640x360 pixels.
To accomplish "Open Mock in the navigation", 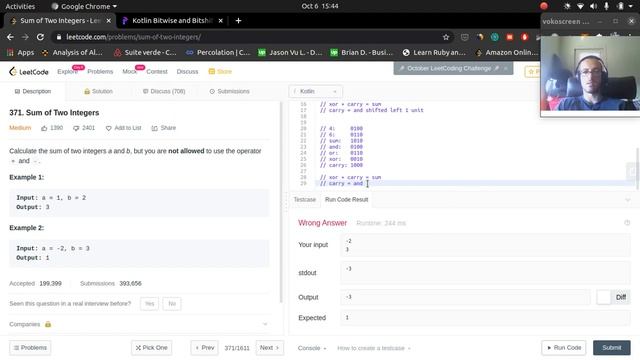I will (129, 71).
